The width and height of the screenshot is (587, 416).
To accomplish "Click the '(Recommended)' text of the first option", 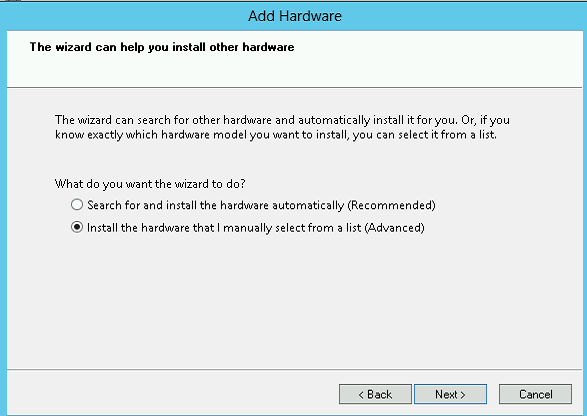I will (392, 205).
